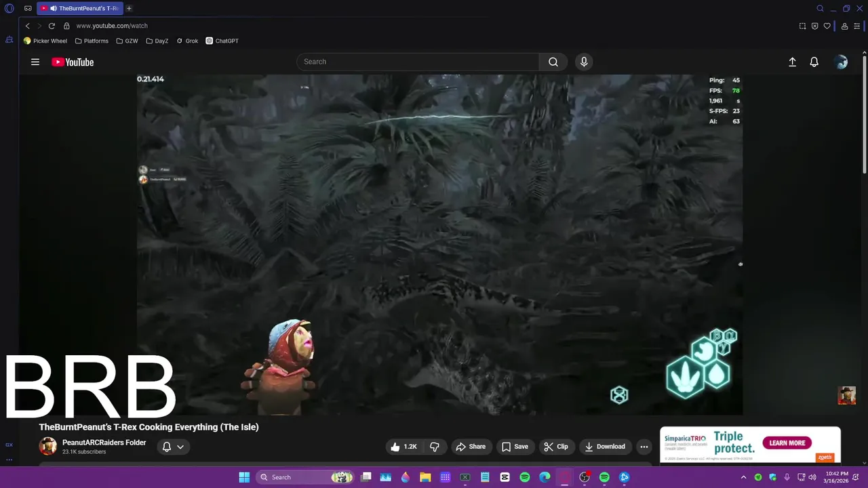
Task: Click the YouTube search magnifier button
Action: click(x=553, y=62)
